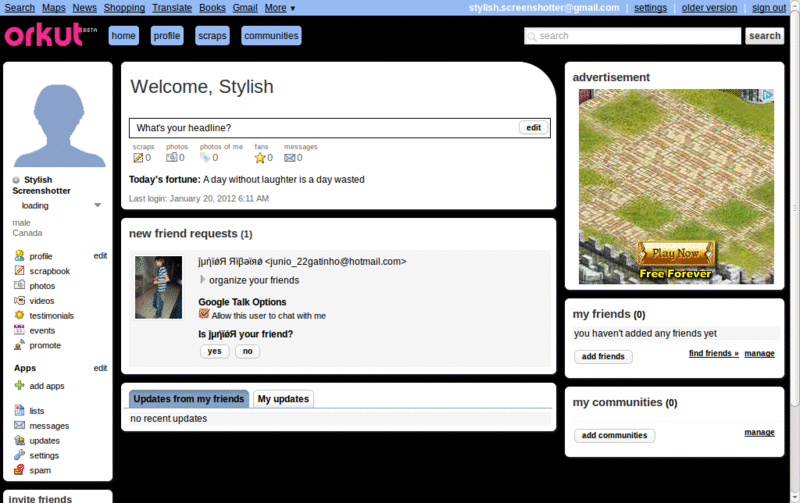Click the messages envelope icon in sidebar

click(x=19, y=425)
